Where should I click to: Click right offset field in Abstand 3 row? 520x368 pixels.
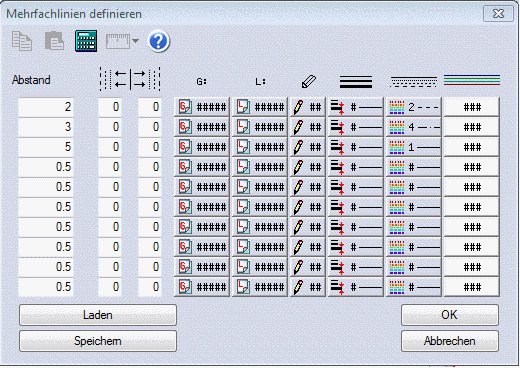(150, 127)
